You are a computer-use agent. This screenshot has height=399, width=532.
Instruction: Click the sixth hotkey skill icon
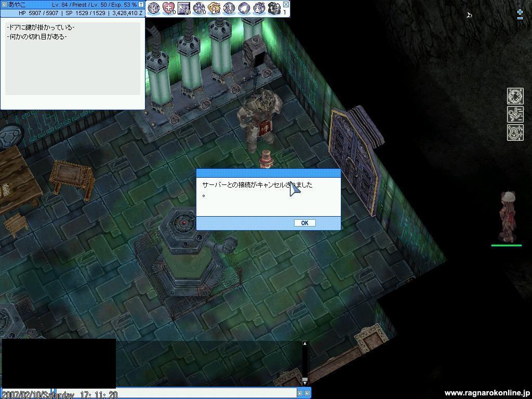(x=229, y=8)
